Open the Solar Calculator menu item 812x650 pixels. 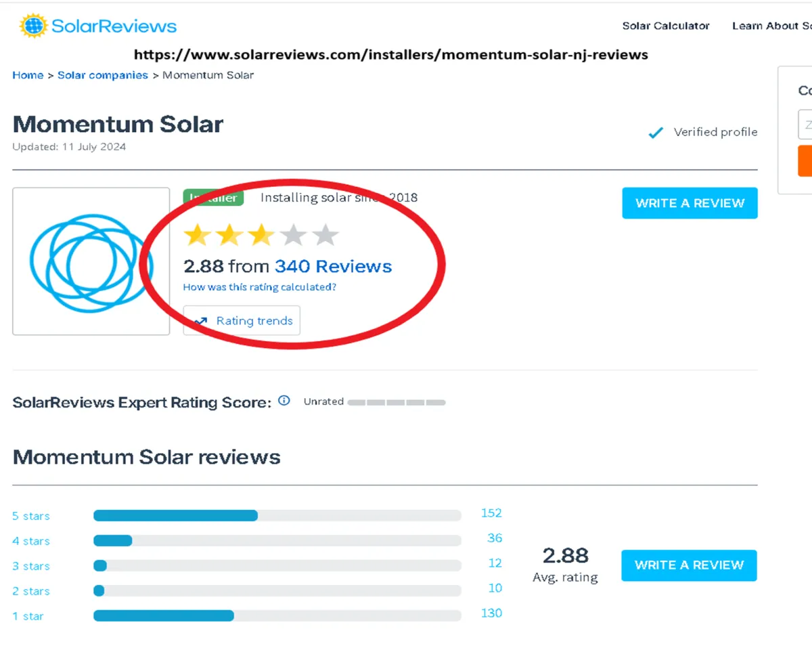666,26
